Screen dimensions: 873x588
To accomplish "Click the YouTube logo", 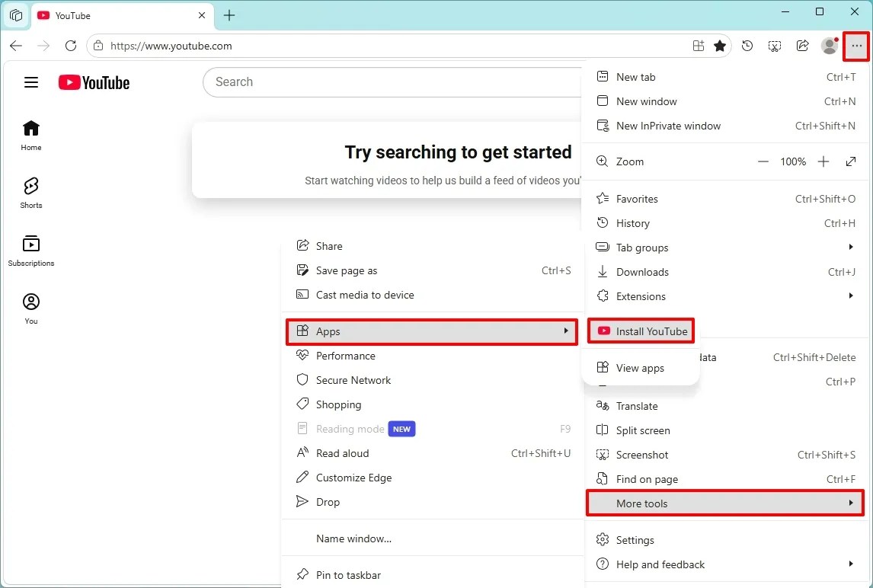I will (94, 82).
